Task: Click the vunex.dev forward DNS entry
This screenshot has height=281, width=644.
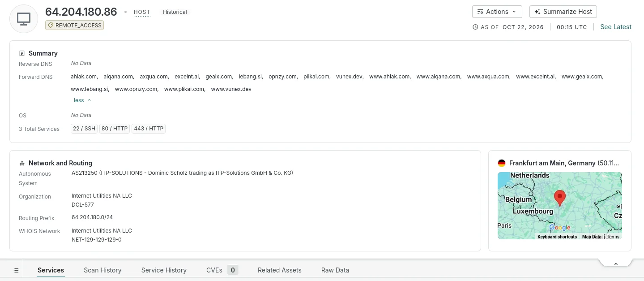Action: point(350,77)
